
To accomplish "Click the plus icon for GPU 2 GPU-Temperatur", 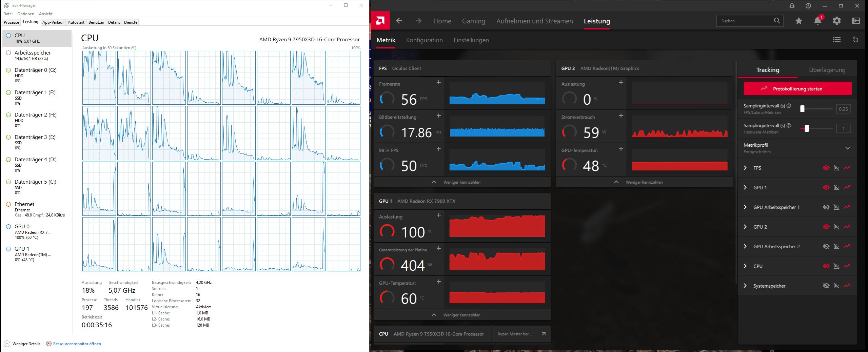I will pyautogui.click(x=621, y=149).
